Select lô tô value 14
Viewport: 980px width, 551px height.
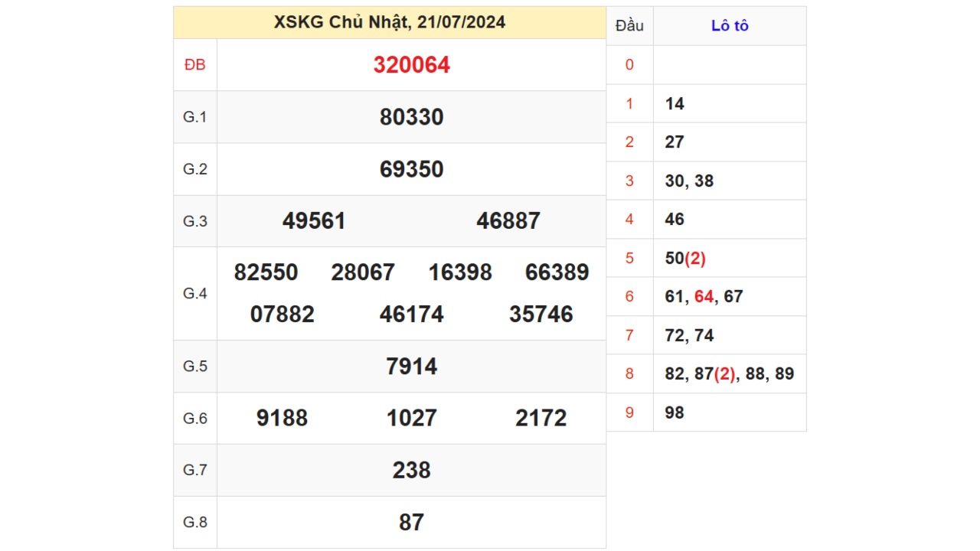click(675, 104)
